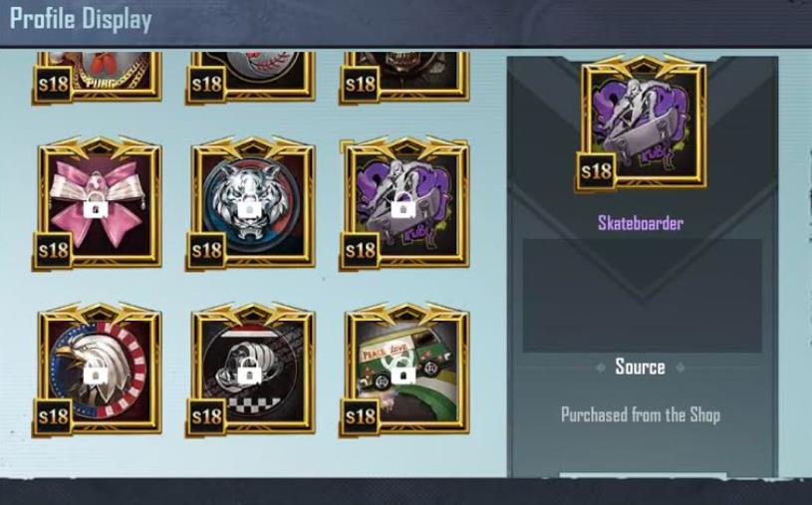Image resolution: width=812 pixels, height=505 pixels.
Task: Select the armored helmet checkered icon
Action: tap(251, 370)
